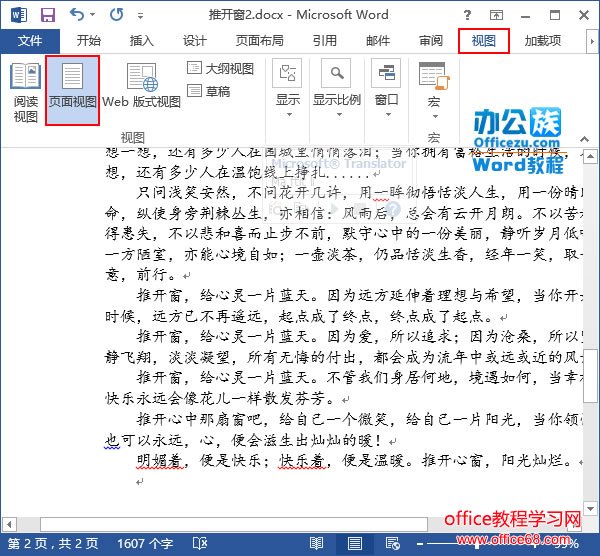Switch to 草稿 view

tap(209, 91)
